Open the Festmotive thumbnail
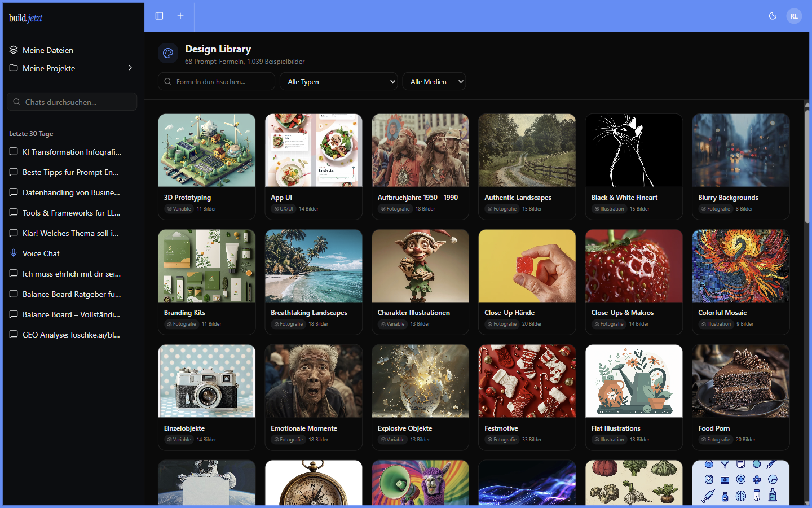 tap(527, 381)
